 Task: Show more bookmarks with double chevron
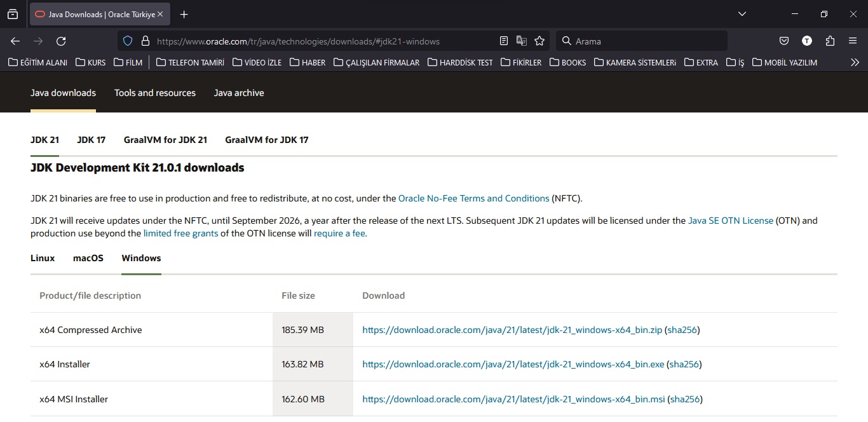tap(855, 62)
